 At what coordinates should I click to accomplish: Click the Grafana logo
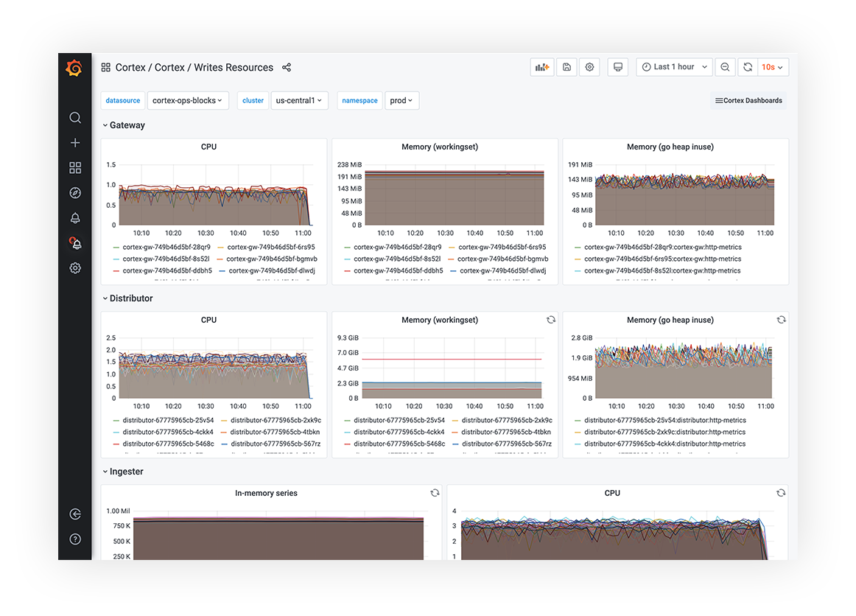point(74,68)
